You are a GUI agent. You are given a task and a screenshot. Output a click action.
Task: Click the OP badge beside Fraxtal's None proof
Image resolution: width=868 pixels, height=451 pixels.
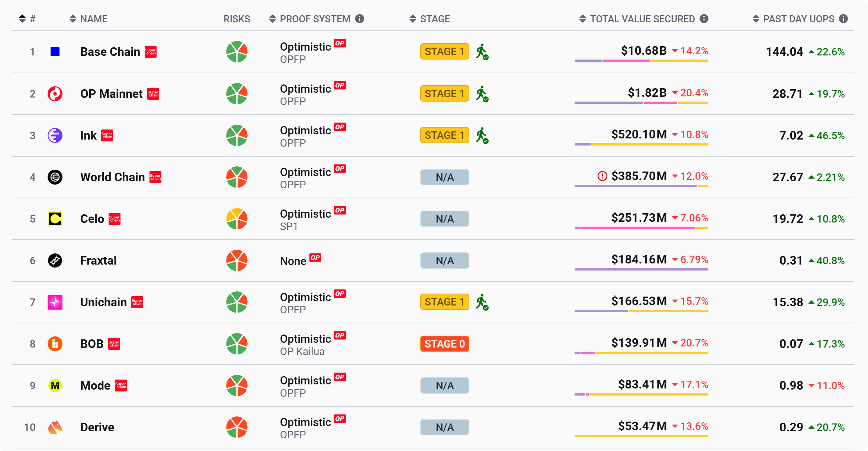point(315,258)
